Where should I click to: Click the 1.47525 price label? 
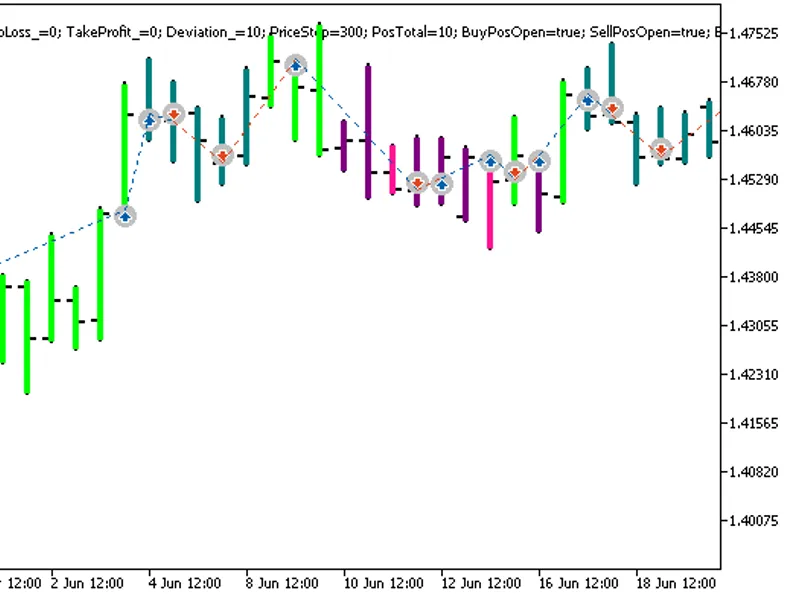click(754, 34)
